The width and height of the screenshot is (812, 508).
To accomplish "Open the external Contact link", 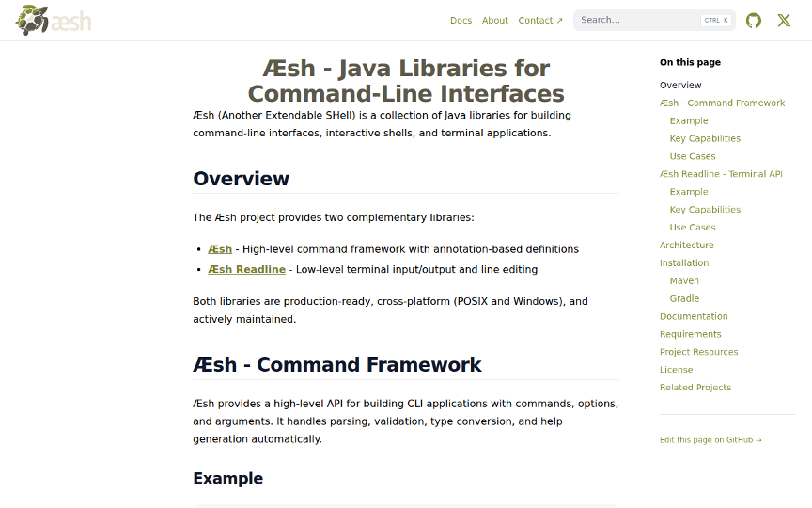I will click(540, 21).
